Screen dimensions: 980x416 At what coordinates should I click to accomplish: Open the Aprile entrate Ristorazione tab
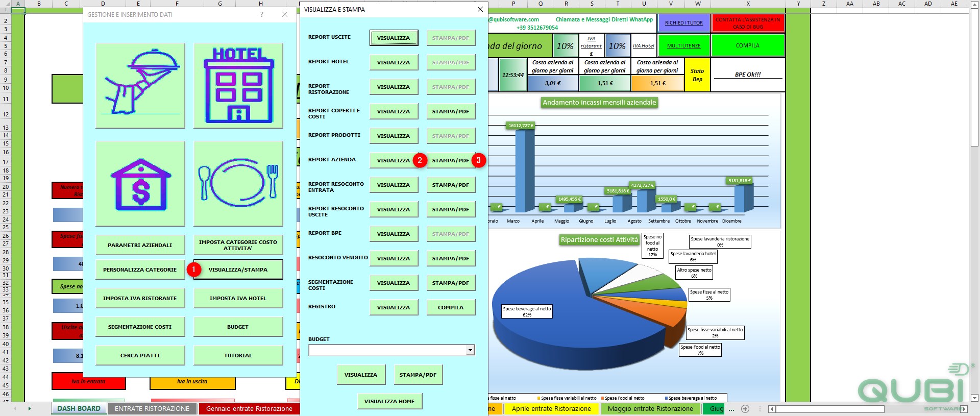(x=551, y=409)
